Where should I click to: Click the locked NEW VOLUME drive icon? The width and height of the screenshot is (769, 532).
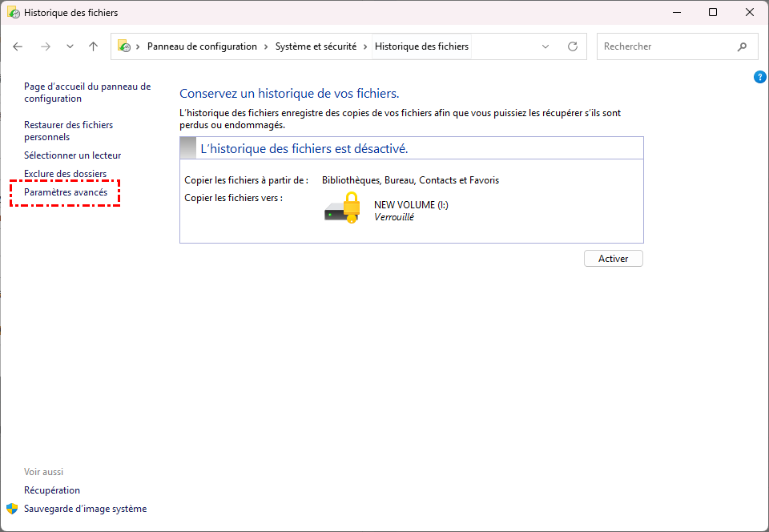click(342, 208)
